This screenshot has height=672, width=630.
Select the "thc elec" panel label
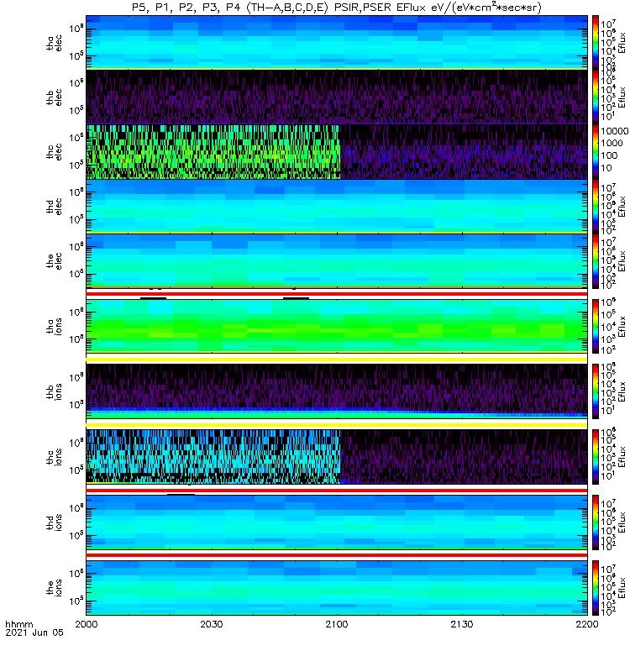pyautogui.click(x=54, y=152)
